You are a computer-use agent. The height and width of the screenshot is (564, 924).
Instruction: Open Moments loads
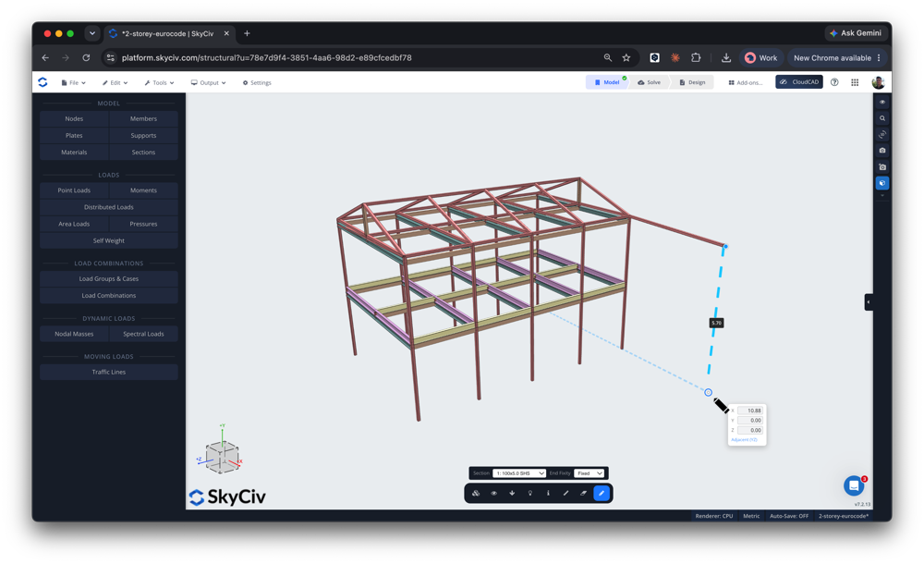pos(144,190)
